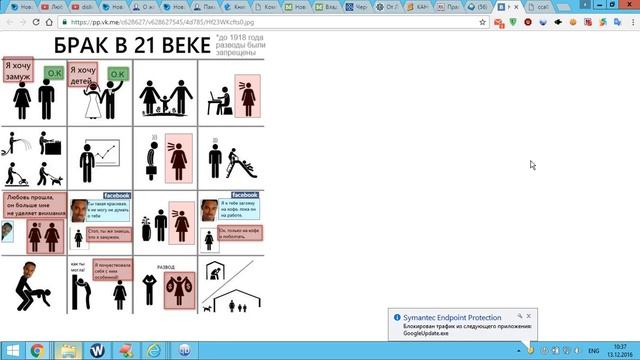Switch to the 'От Л' gear tab

[x=387, y=7]
